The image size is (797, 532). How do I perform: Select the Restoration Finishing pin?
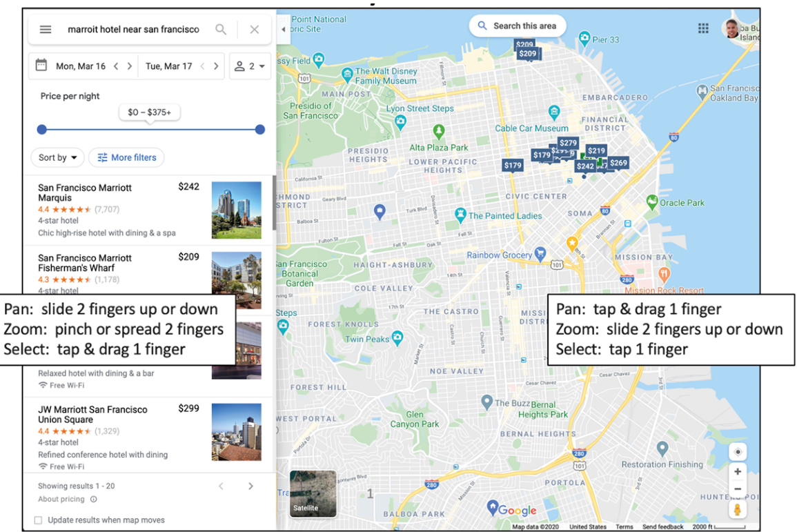click(x=662, y=448)
